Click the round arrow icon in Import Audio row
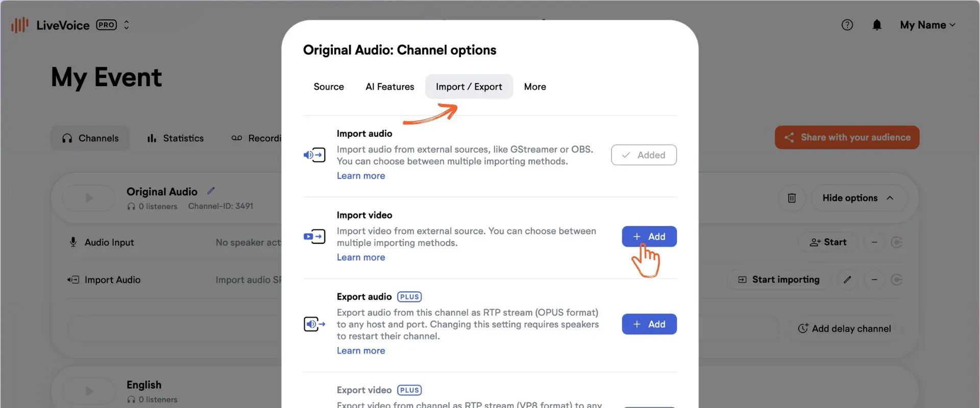Screen dimensions: 980x408 point(897,279)
